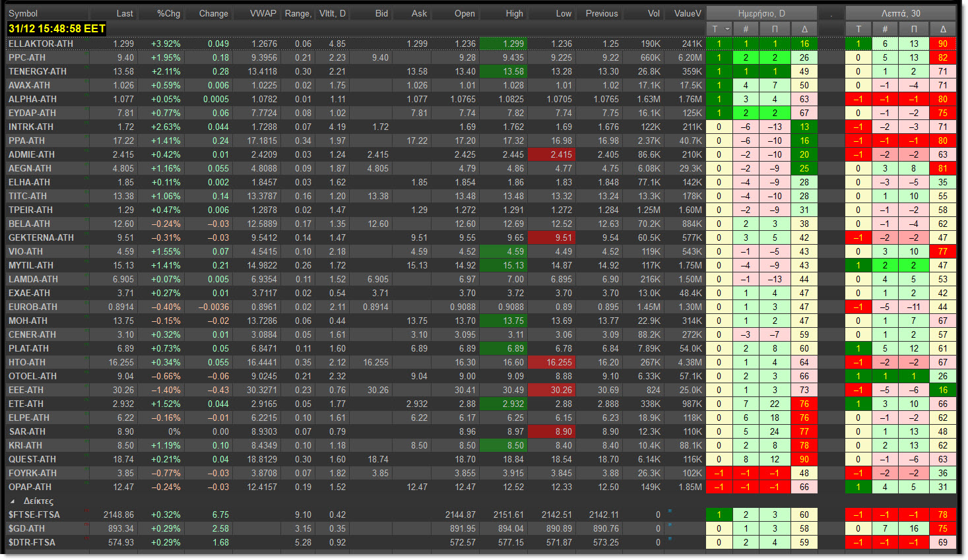Click the Vltlt, D column header
The image size is (968, 560).
(333, 13)
